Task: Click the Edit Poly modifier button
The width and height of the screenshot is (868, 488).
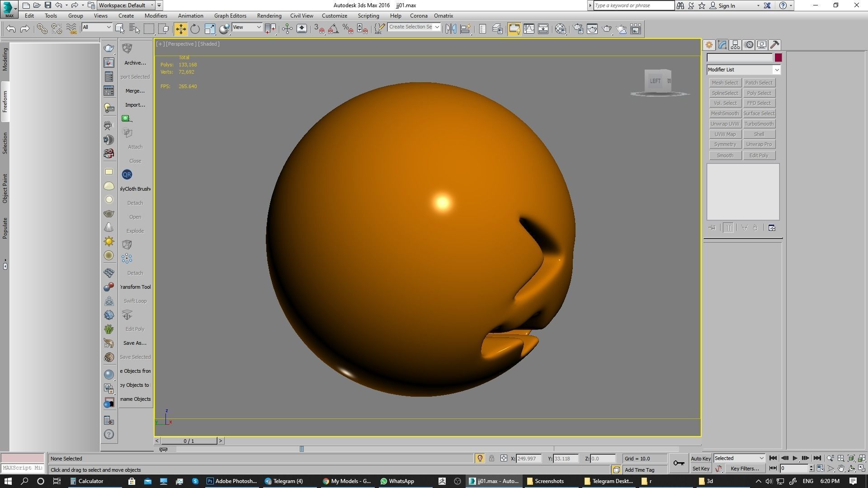Action: click(x=759, y=155)
